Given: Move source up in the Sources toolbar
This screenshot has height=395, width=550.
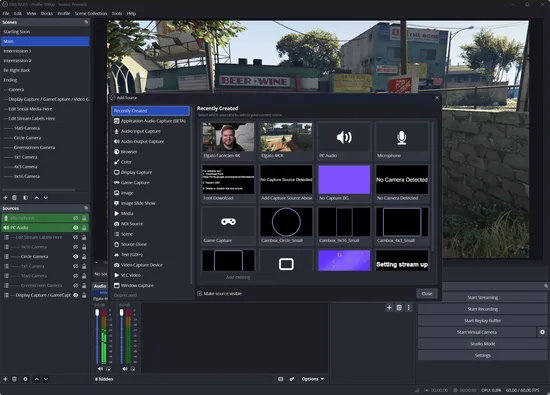Looking at the screenshot, I should [x=36, y=379].
